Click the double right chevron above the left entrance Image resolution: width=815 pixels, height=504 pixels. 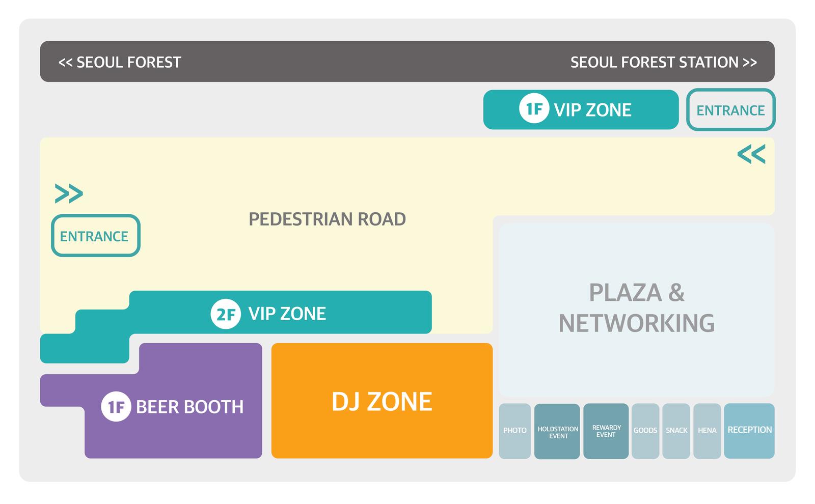click(x=69, y=193)
